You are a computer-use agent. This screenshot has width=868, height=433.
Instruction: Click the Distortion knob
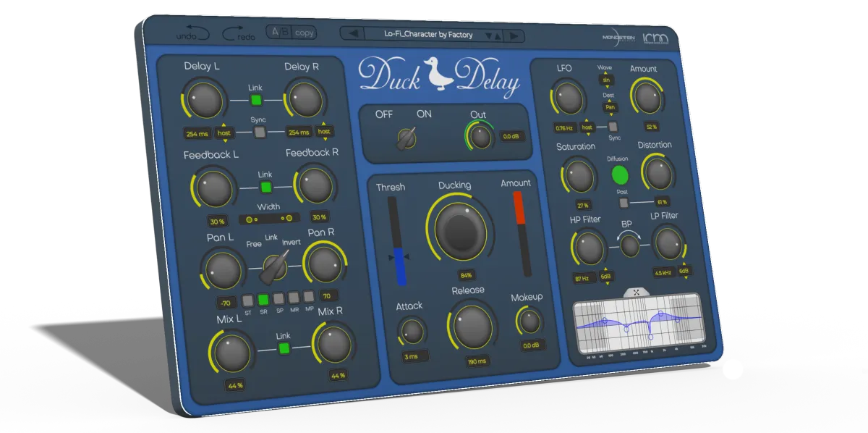point(658,173)
